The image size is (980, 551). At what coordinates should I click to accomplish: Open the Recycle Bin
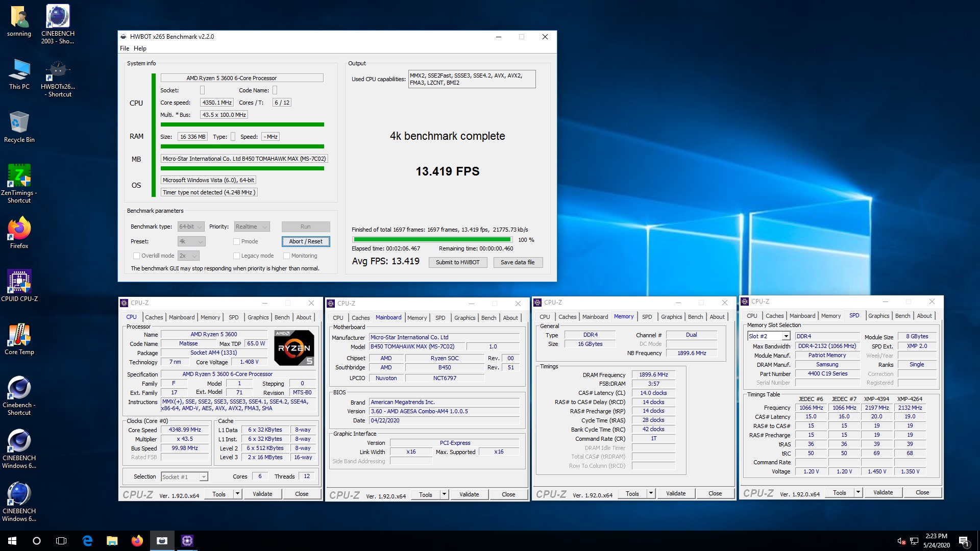pos(19,127)
